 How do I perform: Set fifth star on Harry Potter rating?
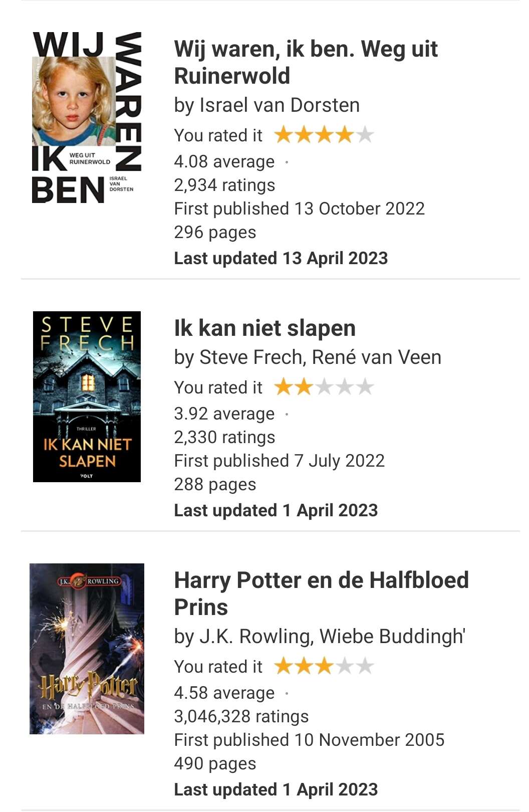point(365,666)
